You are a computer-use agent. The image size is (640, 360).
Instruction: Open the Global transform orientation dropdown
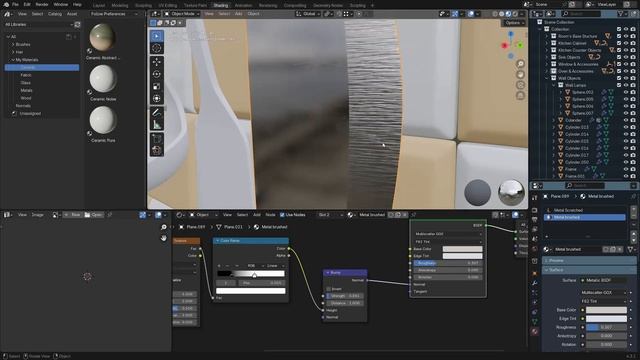click(308, 14)
